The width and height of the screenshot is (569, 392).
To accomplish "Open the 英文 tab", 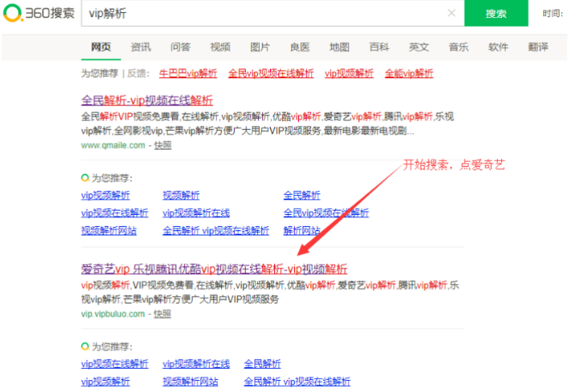I will [419, 47].
